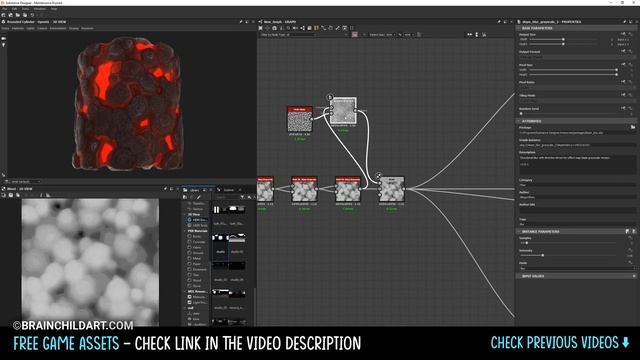Click the light icon beside the 3D viewport
This screenshot has height=360, width=640.
coord(3,44)
